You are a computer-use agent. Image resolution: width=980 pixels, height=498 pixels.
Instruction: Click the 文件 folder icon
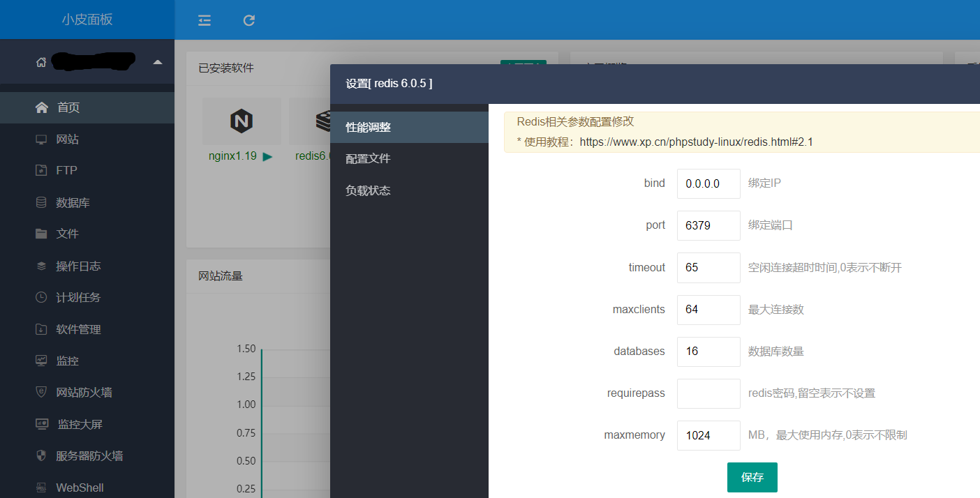click(x=41, y=234)
